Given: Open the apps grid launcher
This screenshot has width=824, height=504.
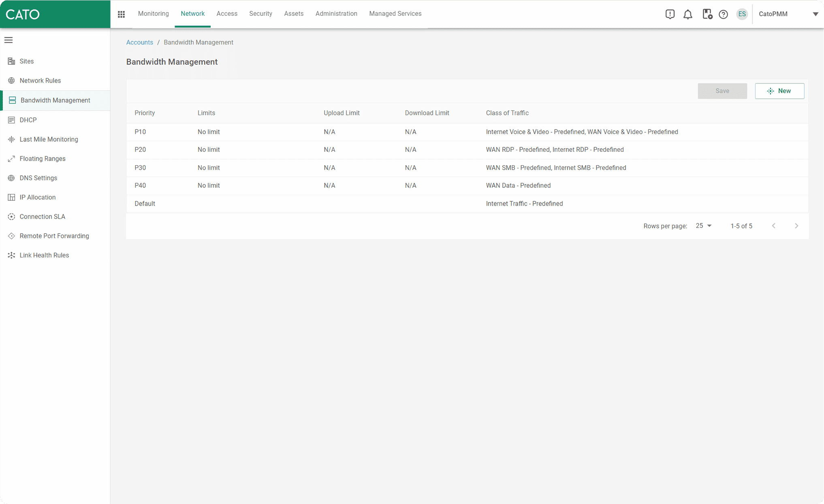Looking at the screenshot, I should 121,14.
